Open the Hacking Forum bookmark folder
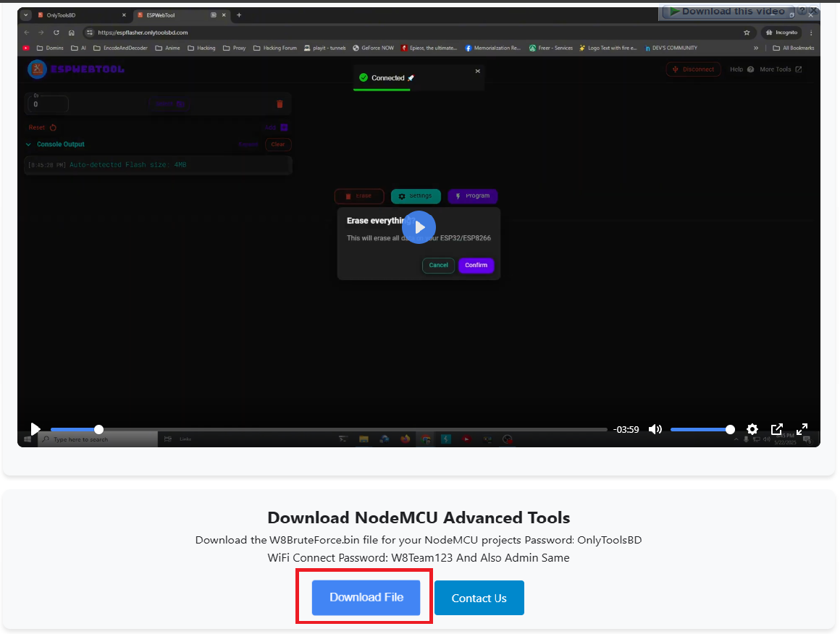This screenshot has height=634, width=840. coord(275,48)
